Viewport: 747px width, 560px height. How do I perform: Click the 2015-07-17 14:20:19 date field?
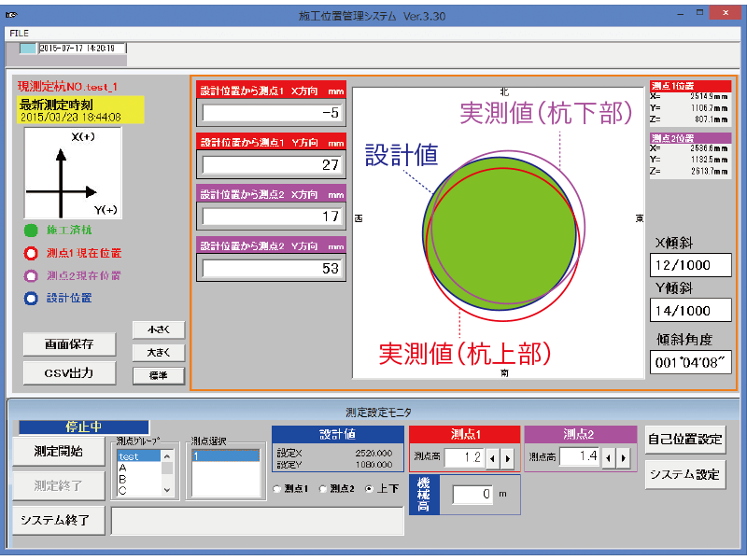pyautogui.click(x=82, y=49)
